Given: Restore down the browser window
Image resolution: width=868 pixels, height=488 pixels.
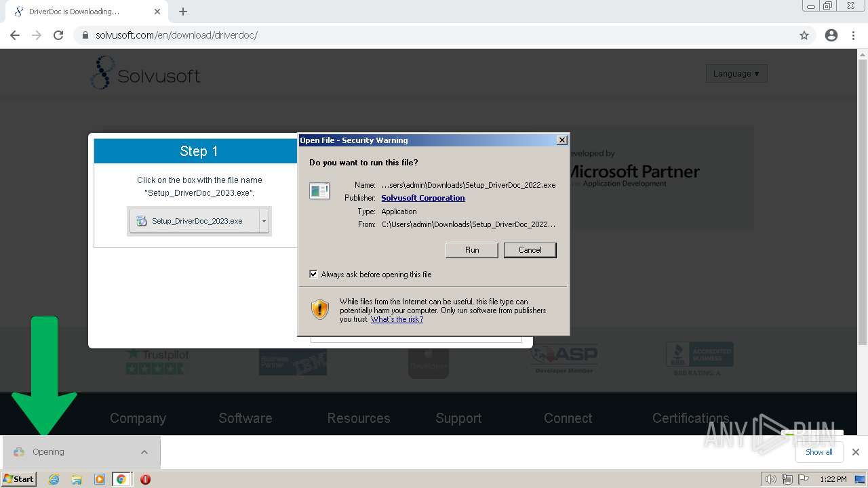Looking at the screenshot, I should pyautogui.click(x=828, y=6).
